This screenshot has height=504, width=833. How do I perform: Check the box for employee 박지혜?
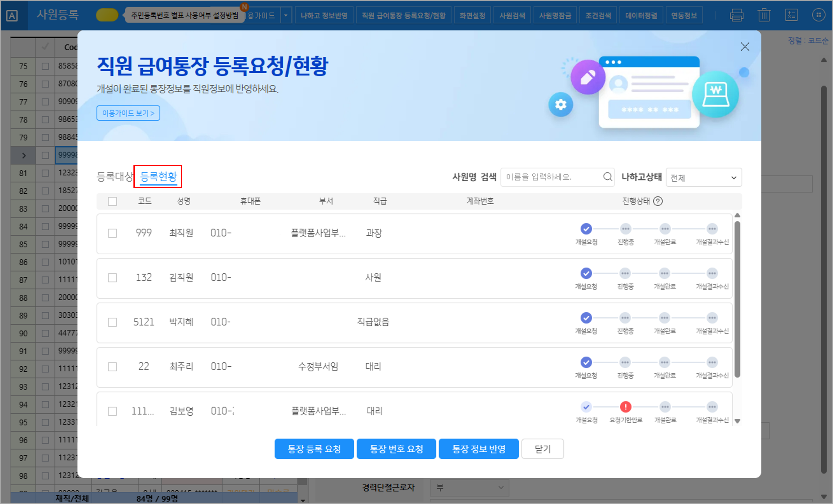point(112,322)
